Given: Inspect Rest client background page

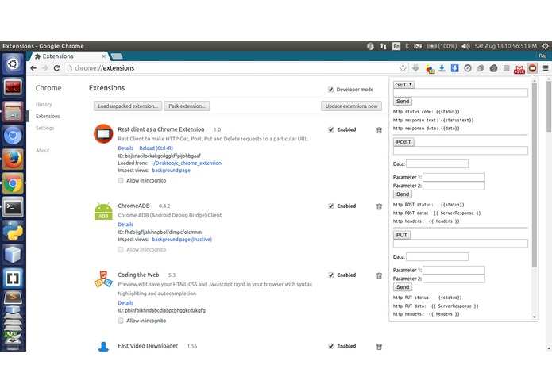Looking at the screenshot, I should point(171,171).
